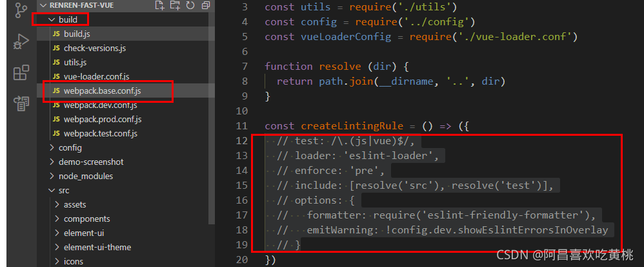Collapse the build folder
Screen dimensions: 644x267
[68, 19]
